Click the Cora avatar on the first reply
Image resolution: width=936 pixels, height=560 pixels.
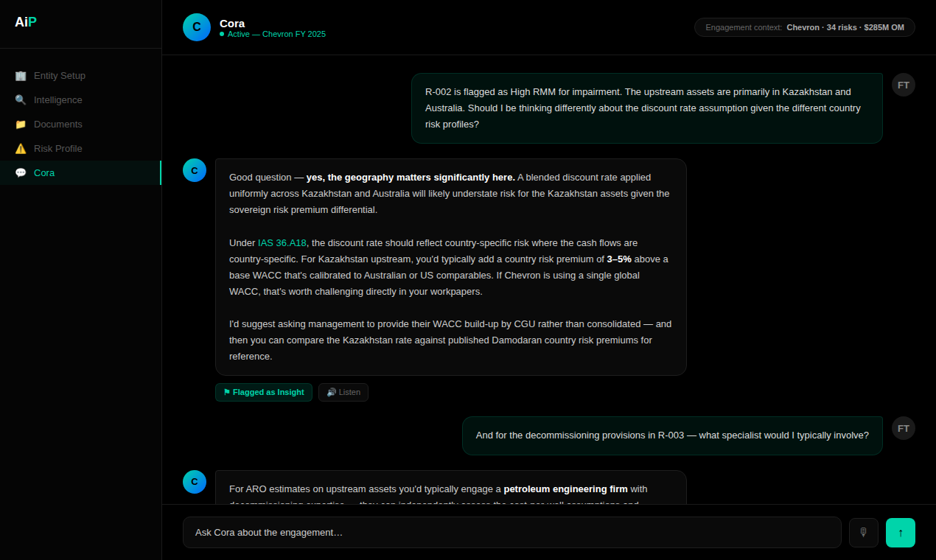(194, 169)
